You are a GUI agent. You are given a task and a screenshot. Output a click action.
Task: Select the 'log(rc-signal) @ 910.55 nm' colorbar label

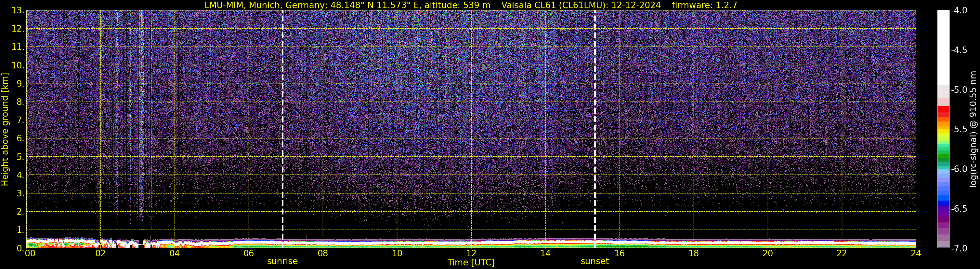[x=973, y=130]
